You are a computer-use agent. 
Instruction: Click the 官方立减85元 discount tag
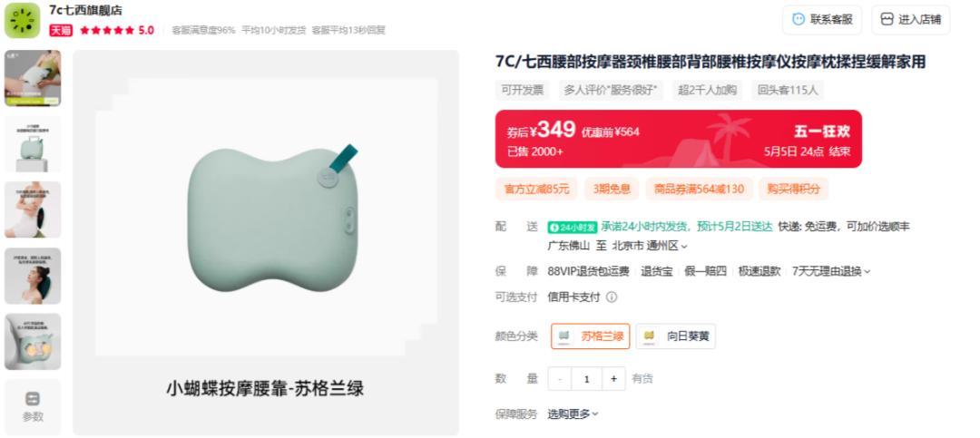coord(537,189)
